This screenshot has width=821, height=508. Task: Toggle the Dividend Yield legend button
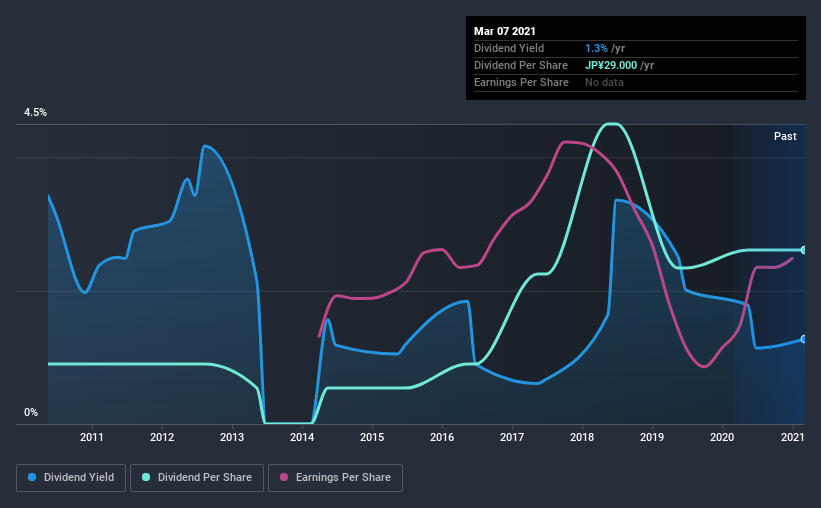point(71,478)
